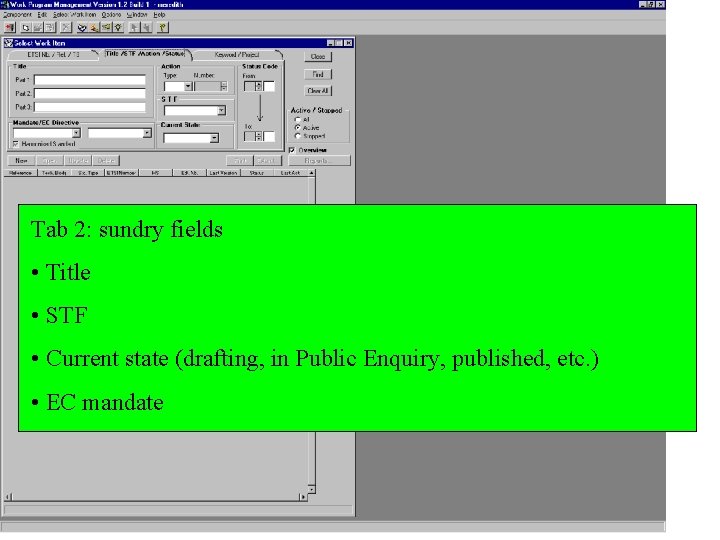Switch to the Keyword / Project tab

click(237, 55)
